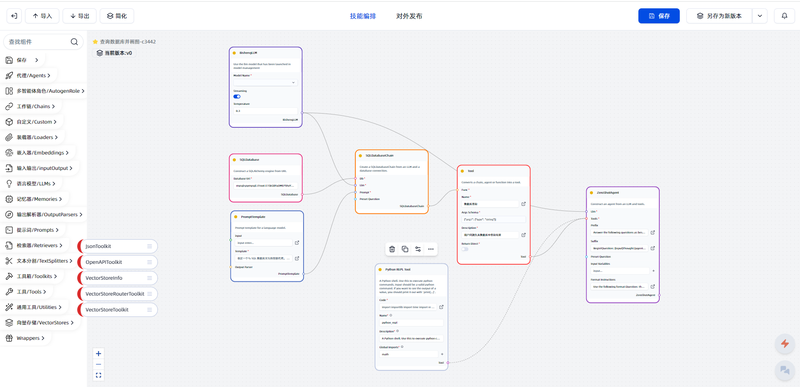This screenshot has height=387, width=800.
Task: Click the star icon beside the flow name
Action: [95, 42]
